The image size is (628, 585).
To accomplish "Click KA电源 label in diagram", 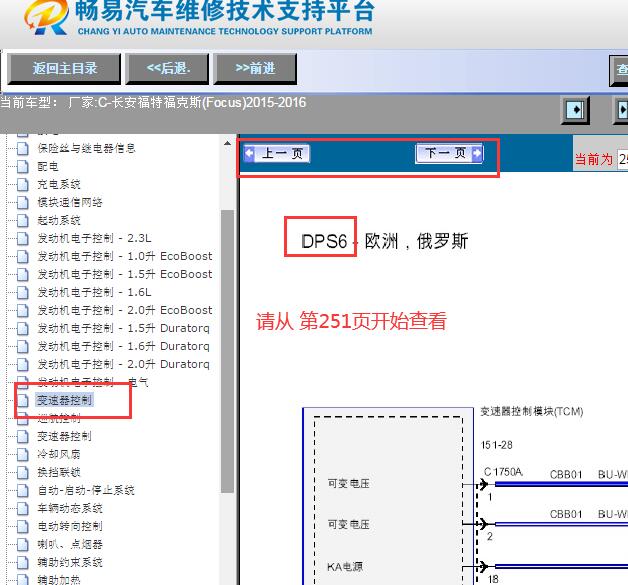I will pyautogui.click(x=345, y=567).
